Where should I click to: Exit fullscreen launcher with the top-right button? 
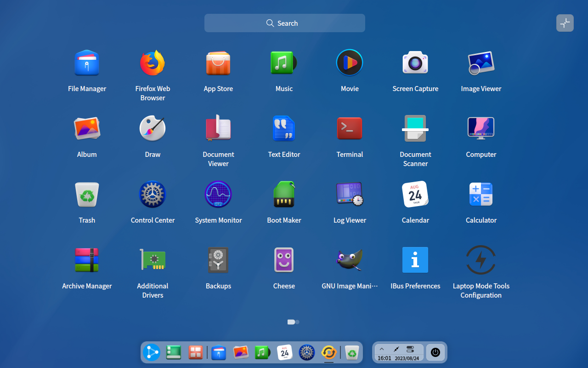565,23
